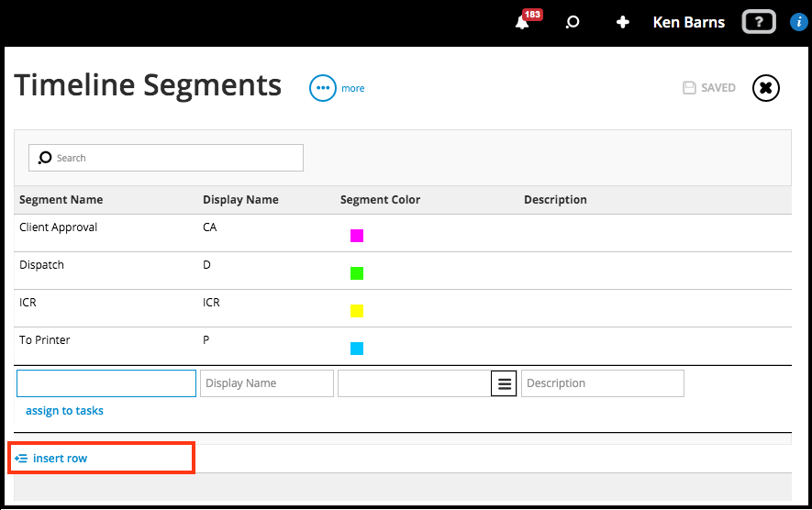812x510 pixels.
Task: Click the yellow ICR color swatch
Action: [x=357, y=311]
